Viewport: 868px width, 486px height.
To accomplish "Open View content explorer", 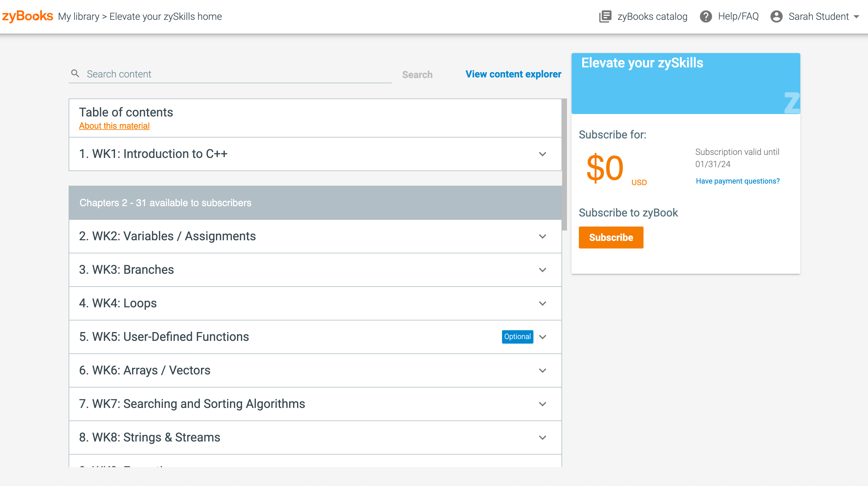I will pyautogui.click(x=513, y=74).
